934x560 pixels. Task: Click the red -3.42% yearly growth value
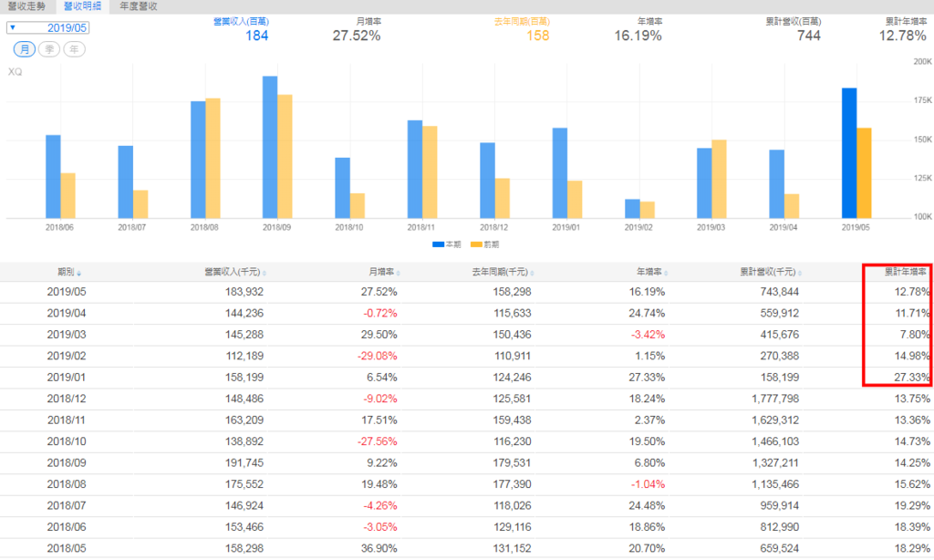tap(649, 335)
